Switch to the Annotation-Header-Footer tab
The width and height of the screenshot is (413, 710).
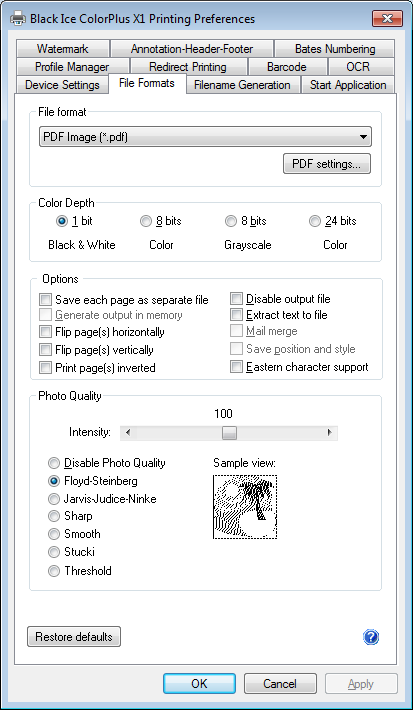(192, 48)
